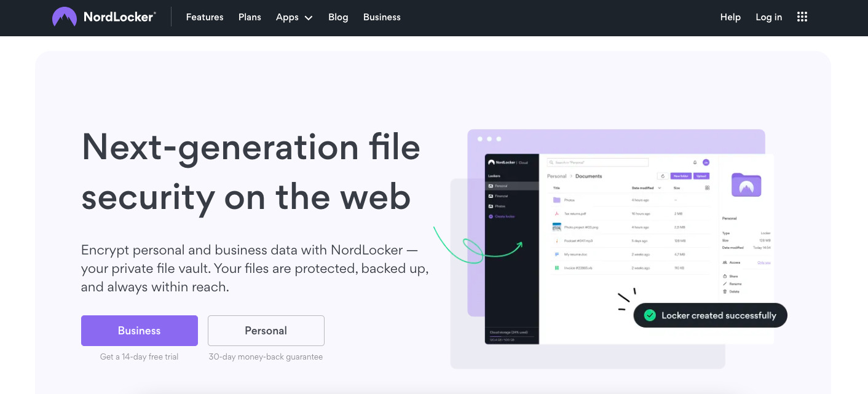Viewport: 868px width, 394px height.
Task: Open the Plans page
Action: click(250, 17)
